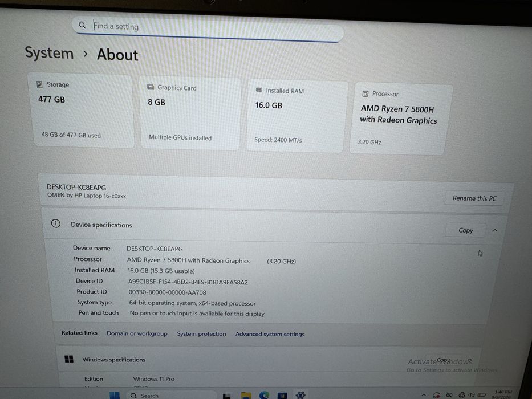Open Advanced system settings link
This screenshot has width=532, height=399.
point(270,334)
